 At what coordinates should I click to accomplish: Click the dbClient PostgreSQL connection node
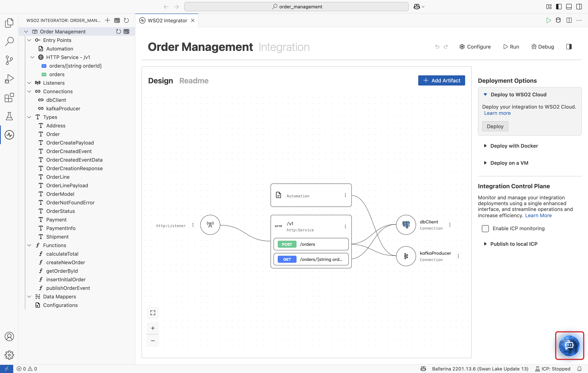406,225
